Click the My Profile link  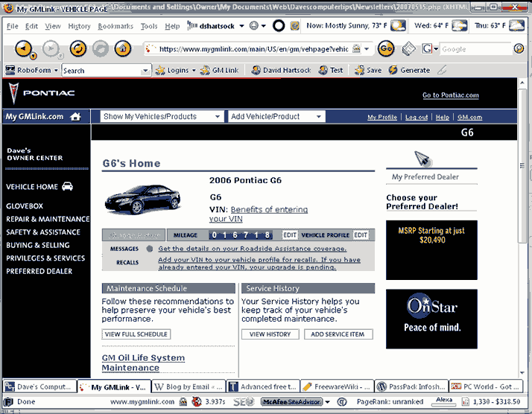[382, 117]
